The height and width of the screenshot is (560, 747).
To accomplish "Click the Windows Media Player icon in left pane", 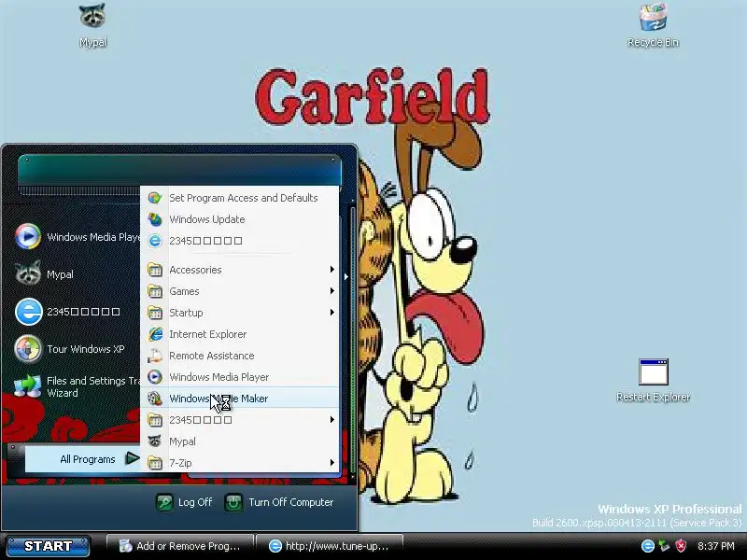I will click(x=28, y=236).
